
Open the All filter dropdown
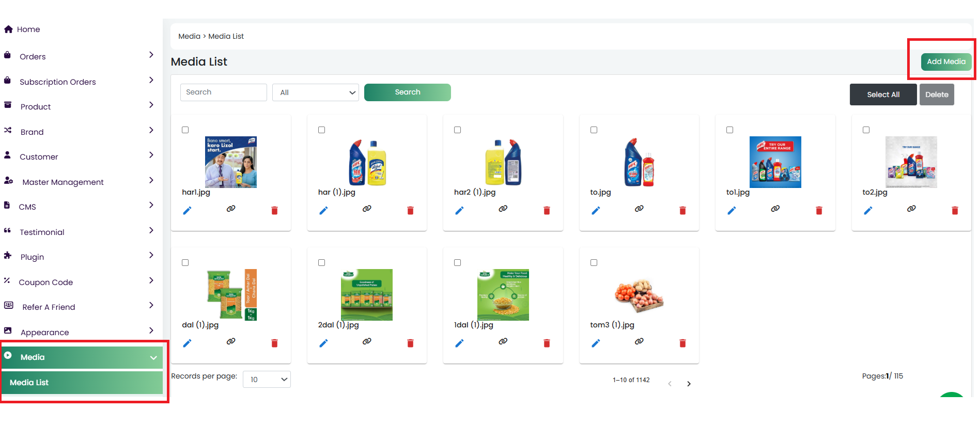click(316, 92)
